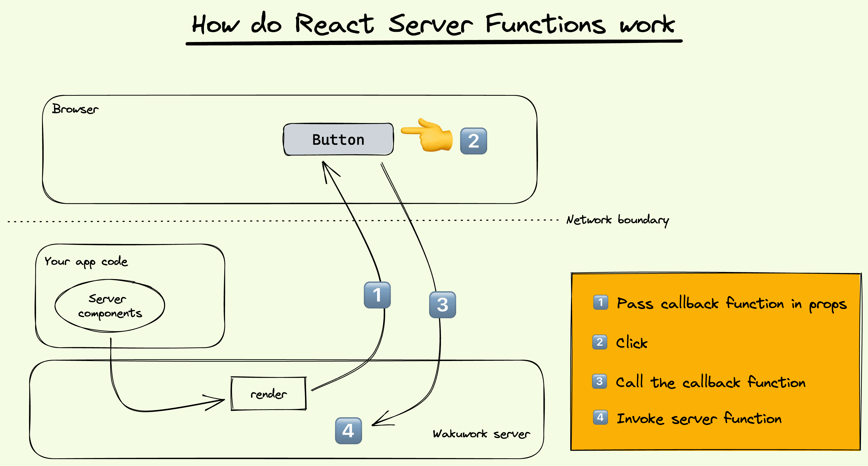Click "Invoke server function" text
This screenshot has width=868, height=466.
[699, 418]
